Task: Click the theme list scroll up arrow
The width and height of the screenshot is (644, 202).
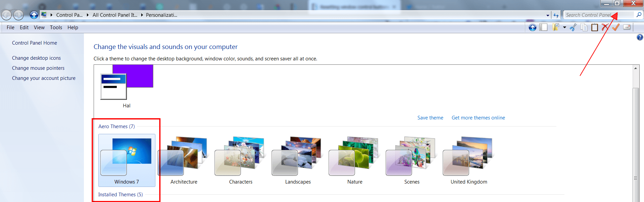Action: click(x=636, y=68)
